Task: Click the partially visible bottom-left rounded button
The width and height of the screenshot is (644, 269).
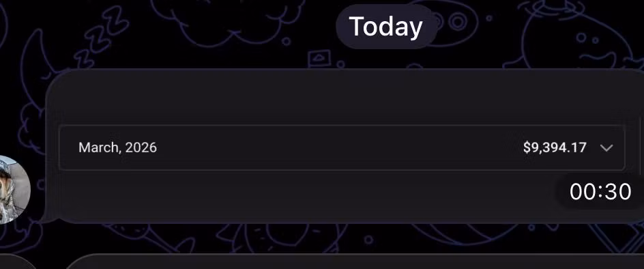Action: click(x=16, y=261)
